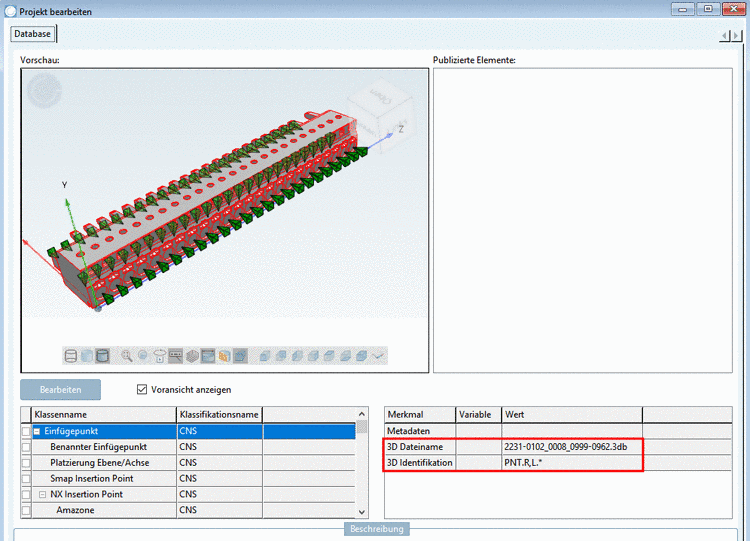
Task: Toggle Voransicht anzeigen checkbox
Action: tap(142, 389)
